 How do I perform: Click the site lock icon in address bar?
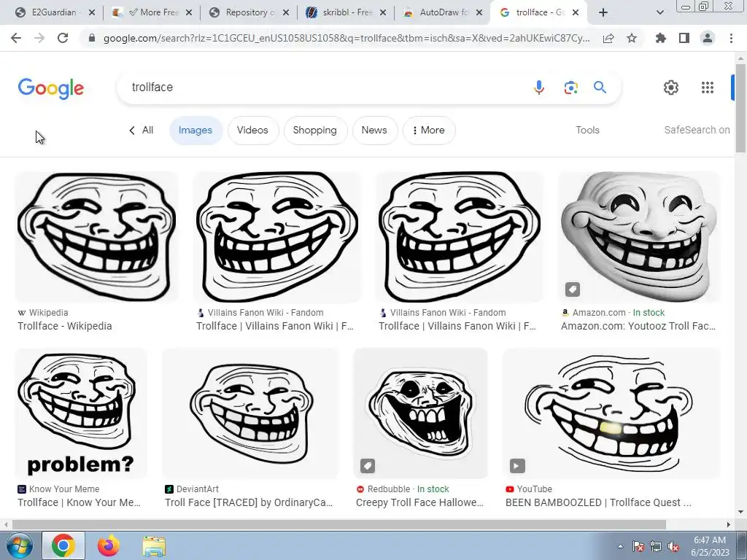(92, 38)
